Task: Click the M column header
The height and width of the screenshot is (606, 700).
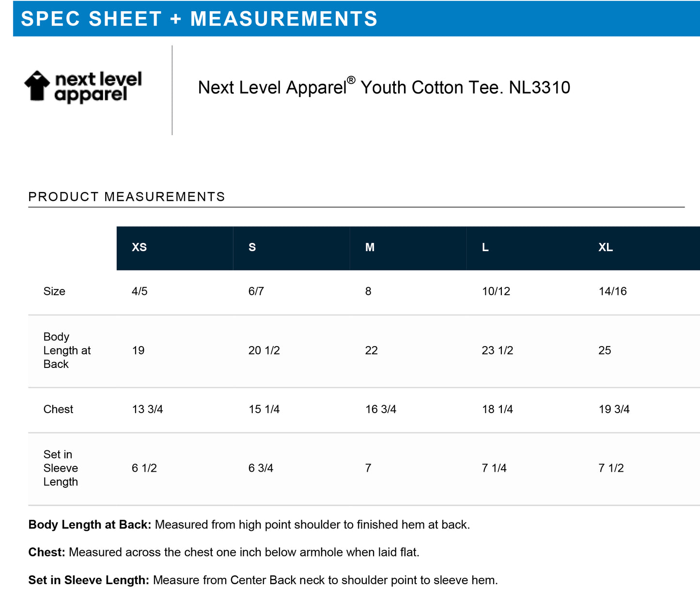Action: 370,247
